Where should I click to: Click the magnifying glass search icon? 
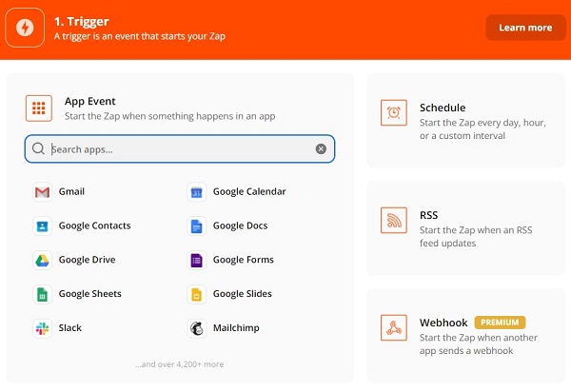[x=38, y=148]
